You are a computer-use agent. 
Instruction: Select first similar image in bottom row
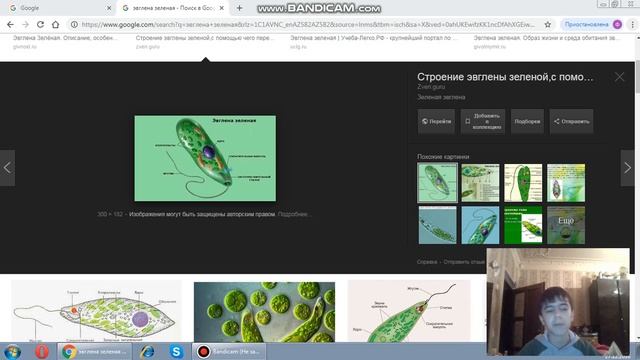click(x=437, y=225)
